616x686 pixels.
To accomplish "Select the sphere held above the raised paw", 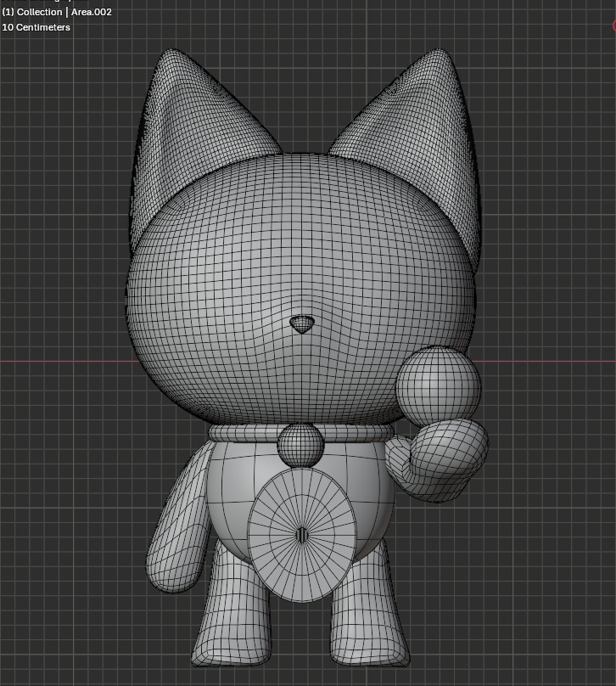I will coord(439,386).
